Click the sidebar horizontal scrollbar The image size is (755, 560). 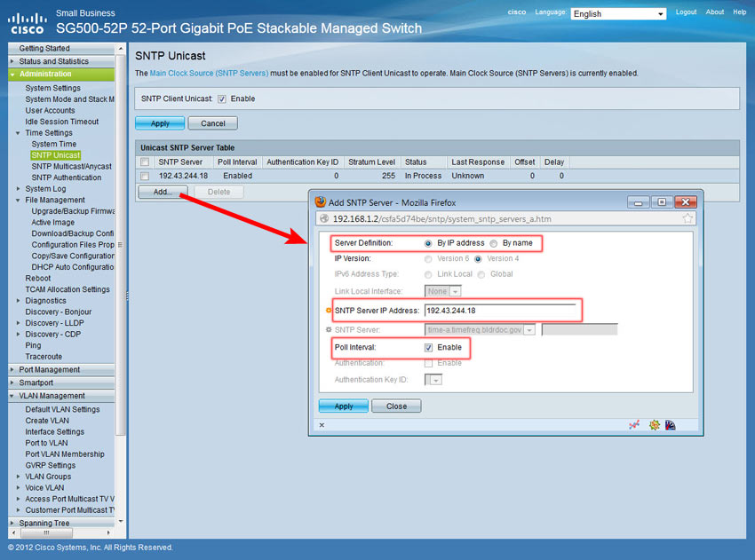tap(47, 532)
